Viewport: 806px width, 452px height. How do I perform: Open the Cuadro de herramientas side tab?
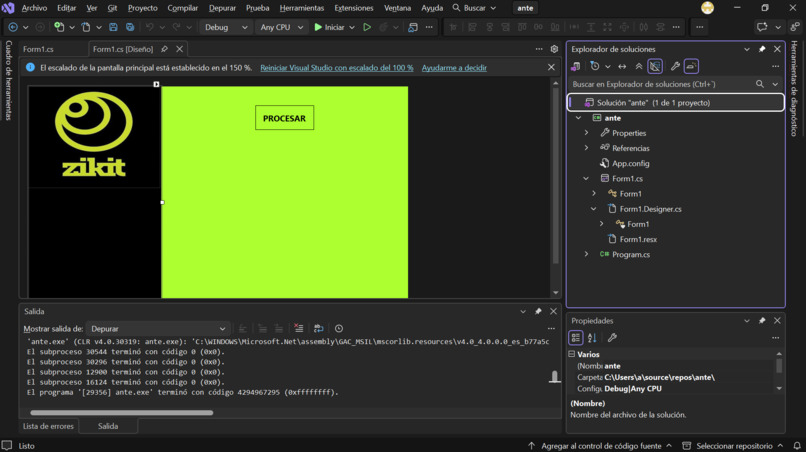coord(9,81)
